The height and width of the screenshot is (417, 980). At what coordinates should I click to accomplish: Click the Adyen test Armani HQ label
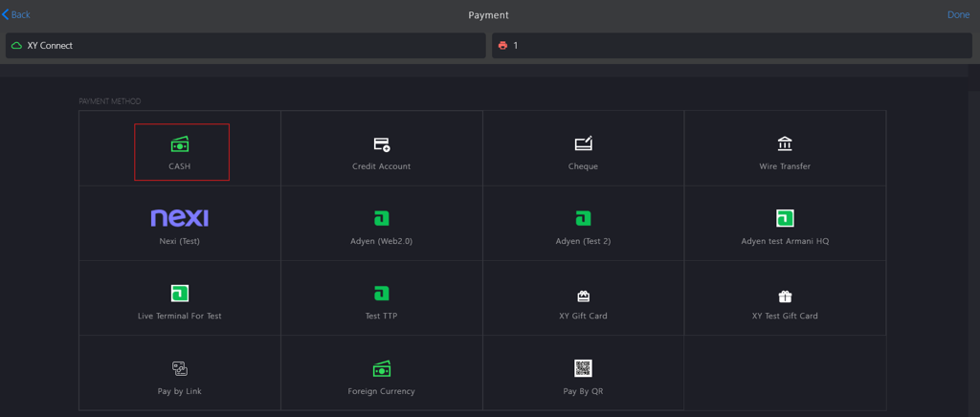tap(785, 241)
